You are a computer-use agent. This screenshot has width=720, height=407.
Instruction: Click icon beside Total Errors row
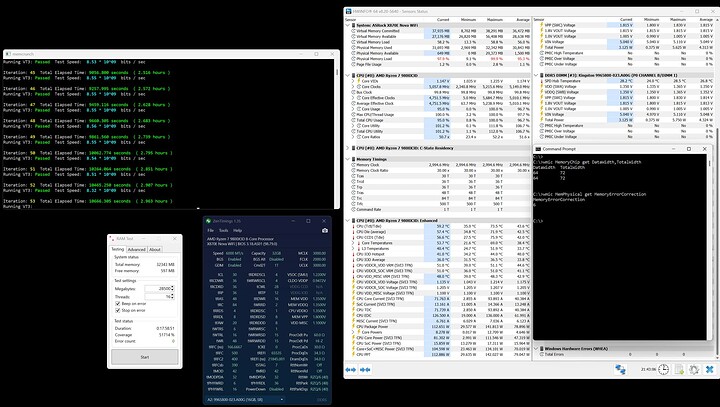(x=542, y=354)
